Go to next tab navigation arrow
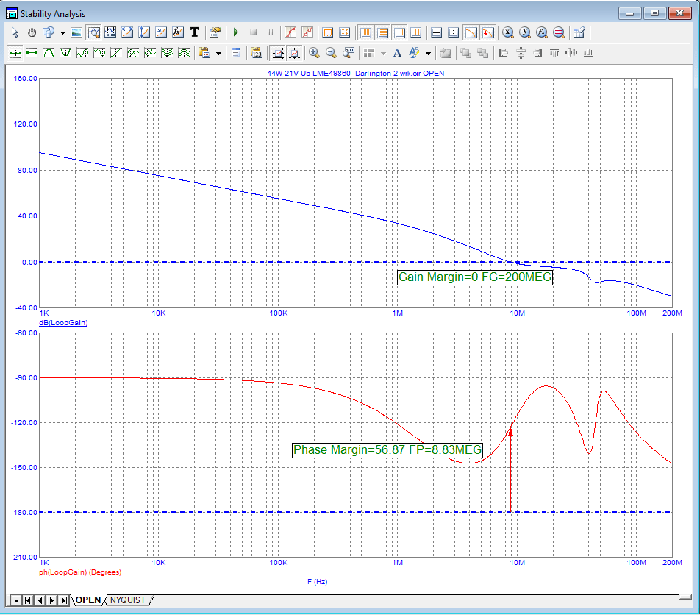Image resolution: width=700 pixels, height=615 pixels. [51, 601]
